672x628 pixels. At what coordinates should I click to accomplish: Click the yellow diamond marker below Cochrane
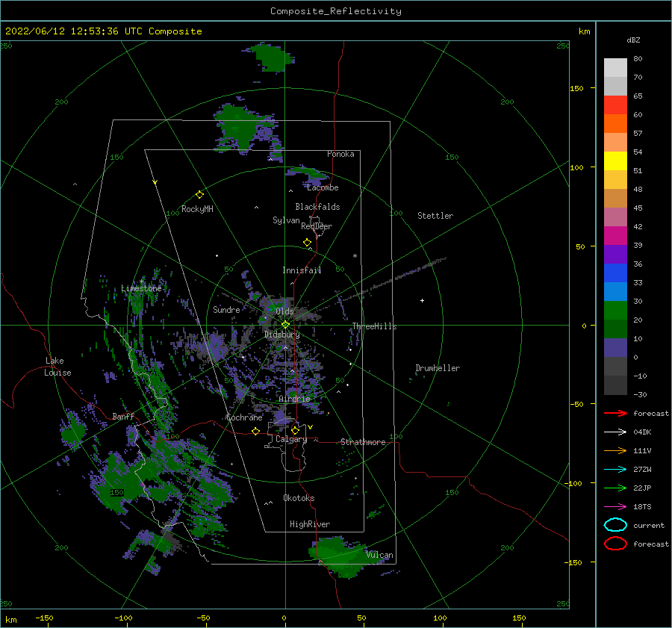[255, 431]
